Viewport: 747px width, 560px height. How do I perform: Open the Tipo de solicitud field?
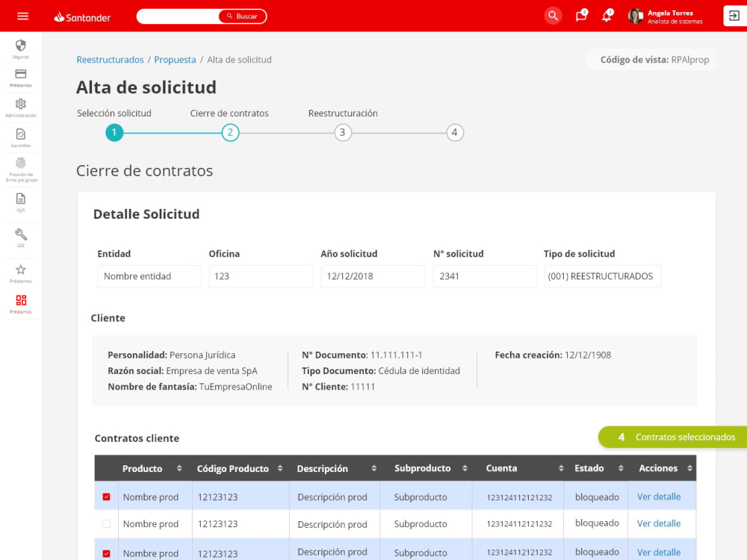tap(603, 276)
